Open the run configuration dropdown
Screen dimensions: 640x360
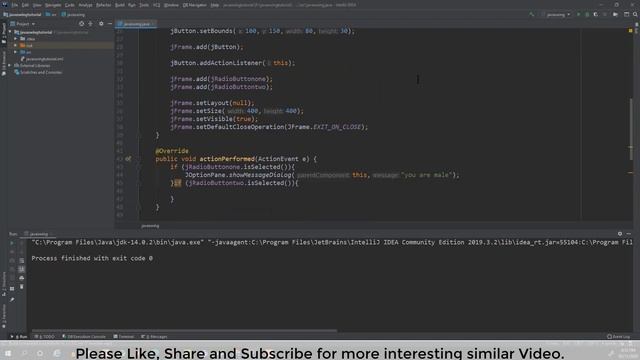click(556, 15)
